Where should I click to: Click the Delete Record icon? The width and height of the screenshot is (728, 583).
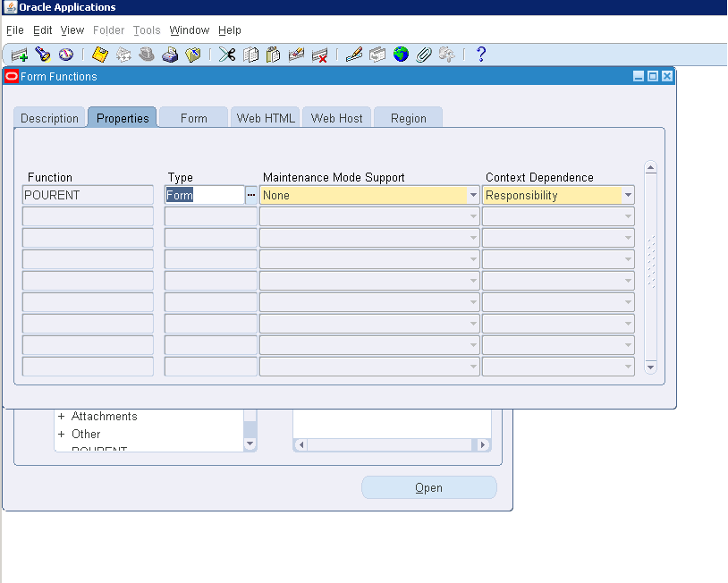click(x=319, y=55)
